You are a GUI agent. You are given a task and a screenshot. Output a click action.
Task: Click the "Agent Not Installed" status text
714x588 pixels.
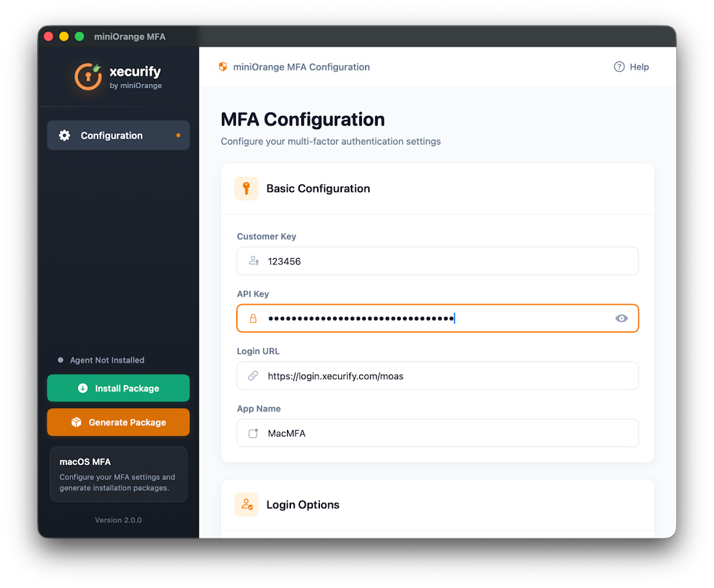tap(107, 360)
